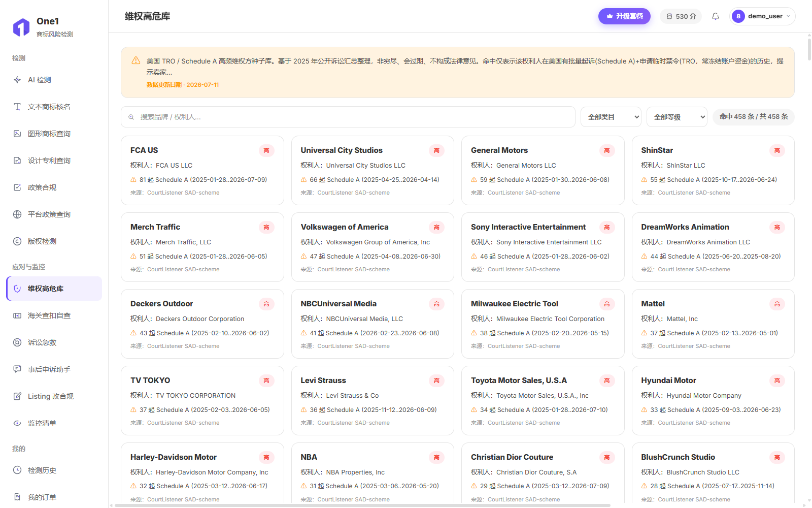Go to 图形商标查询 page
The height and width of the screenshot is (508, 812).
pyautogui.click(x=54, y=134)
